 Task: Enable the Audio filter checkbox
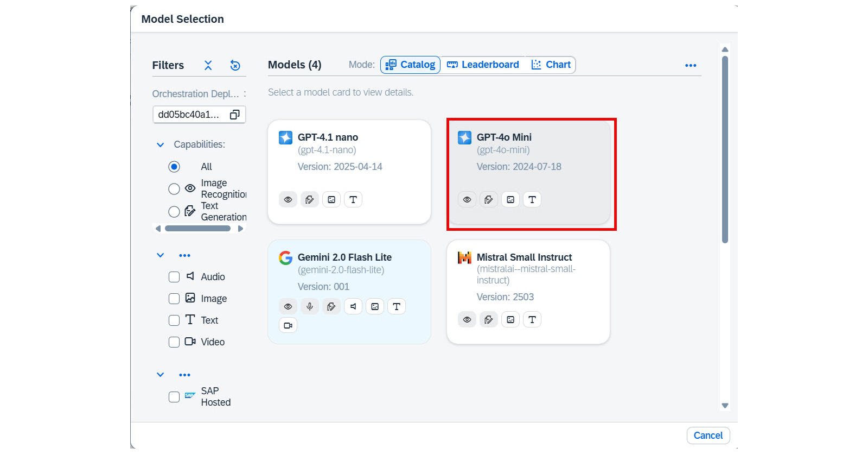click(x=174, y=277)
